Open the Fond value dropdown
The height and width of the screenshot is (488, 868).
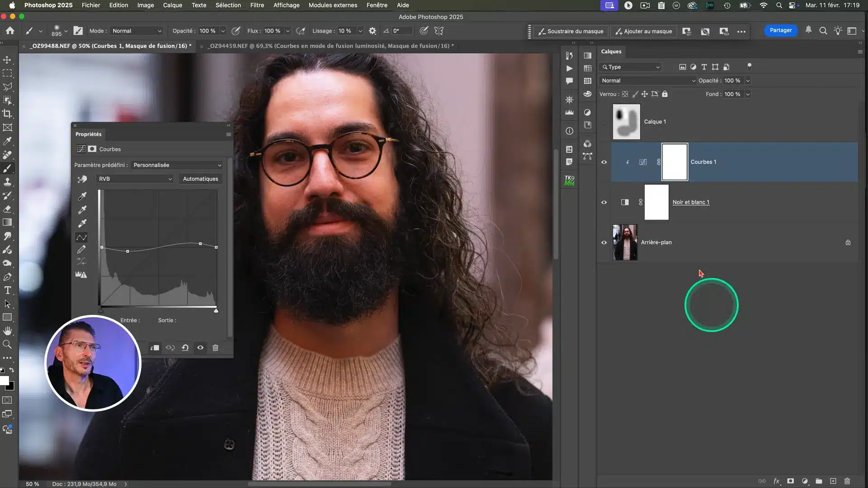pyautogui.click(x=748, y=94)
